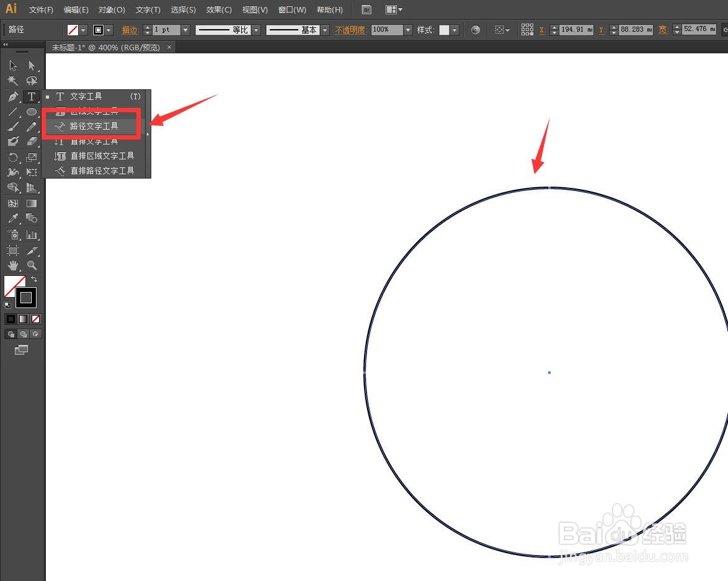Open the 文字(T) menu
The width and height of the screenshot is (728, 581).
point(148,10)
